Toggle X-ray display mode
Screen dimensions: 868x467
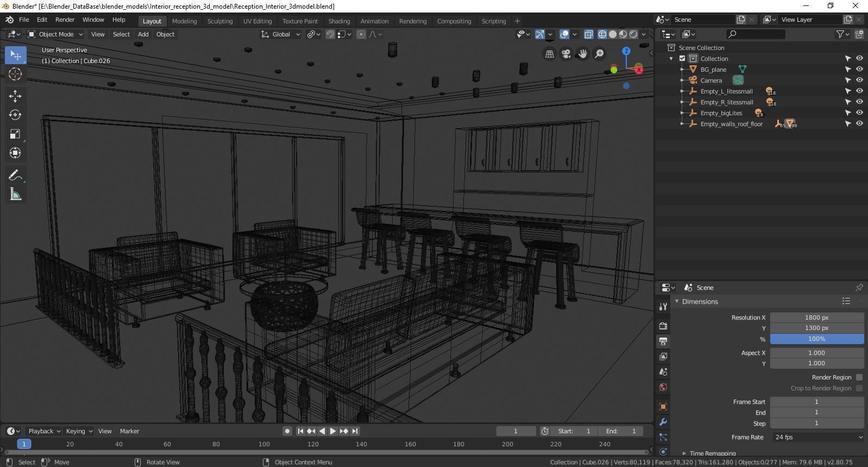(588, 34)
